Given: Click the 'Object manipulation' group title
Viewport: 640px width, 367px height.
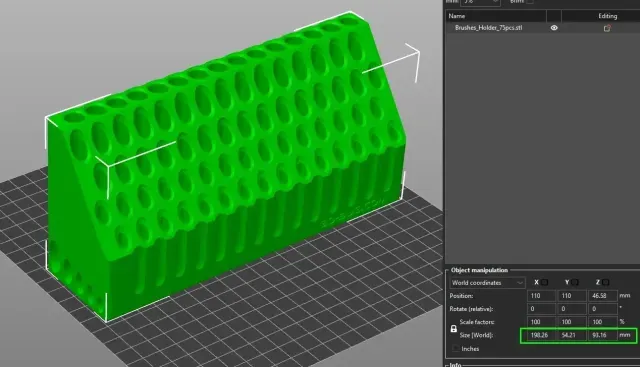Looking at the screenshot, I should (x=479, y=270).
